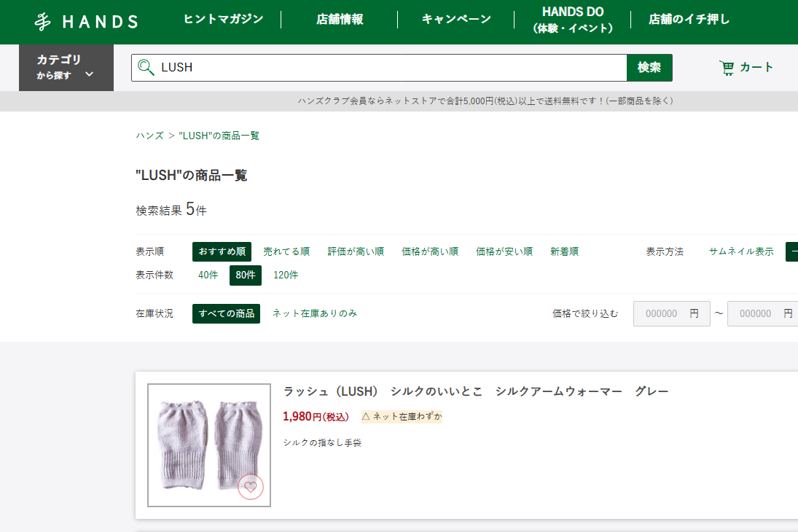Open silk arm warmer product thumbnail

pos(209,445)
